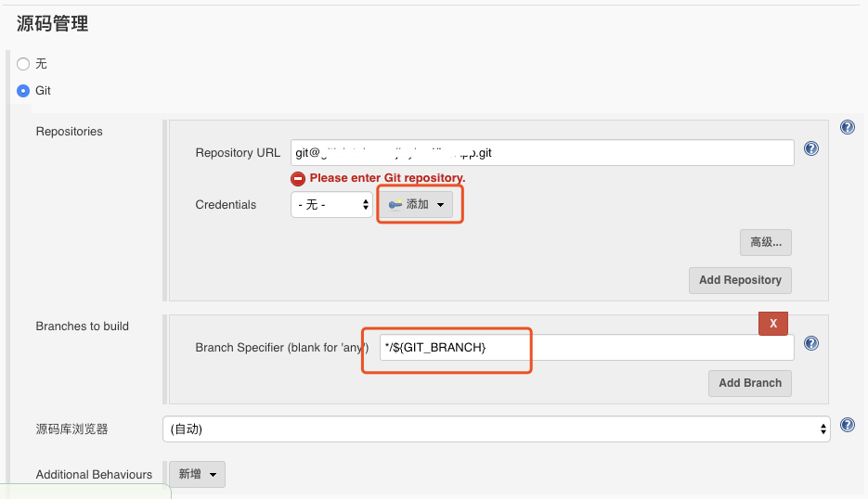Viewport: 868px width, 499px height.
Task: Expand the 添加 credentials dropdown arrow
Action: tap(440, 205)
